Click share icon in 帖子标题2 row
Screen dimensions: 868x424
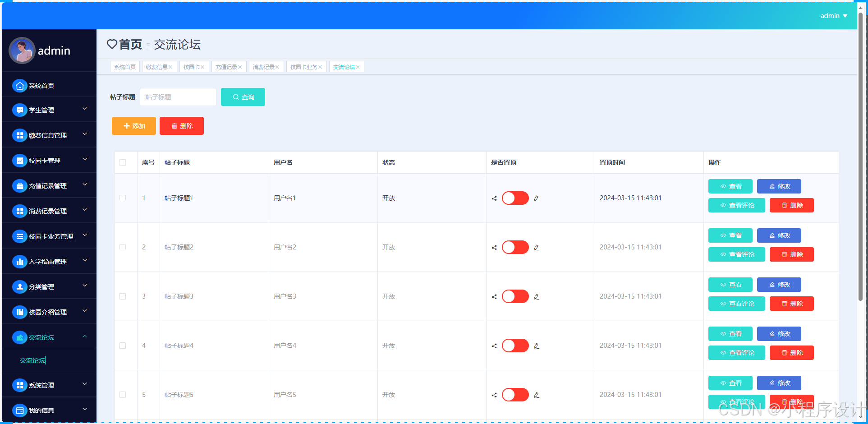point(494,248)
